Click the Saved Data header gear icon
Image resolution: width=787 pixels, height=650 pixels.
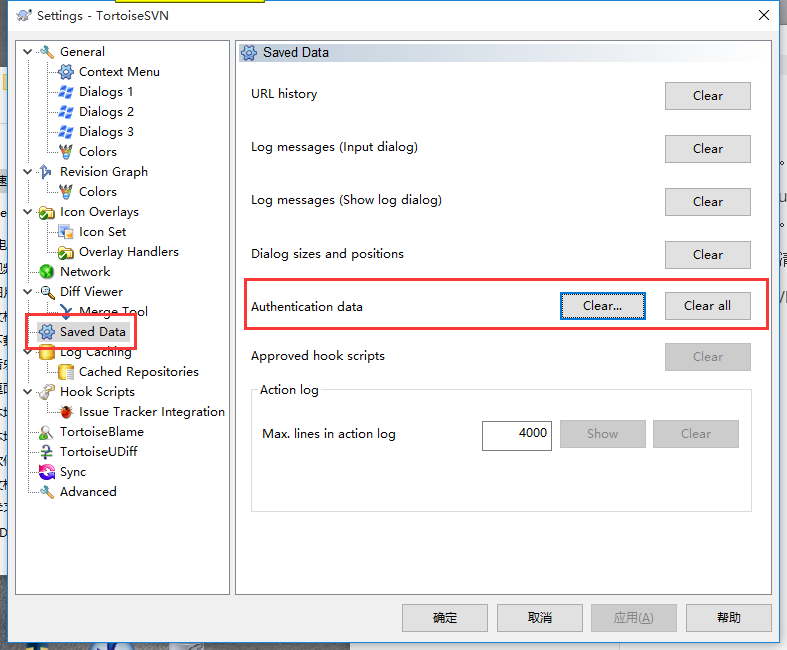tap(248, 53)
